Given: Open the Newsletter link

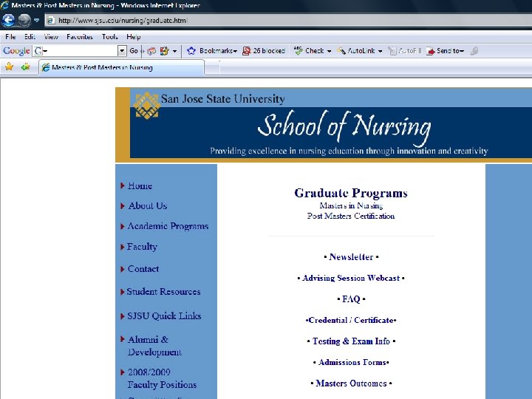Looking at the screenshot, I should click(351, 257).
